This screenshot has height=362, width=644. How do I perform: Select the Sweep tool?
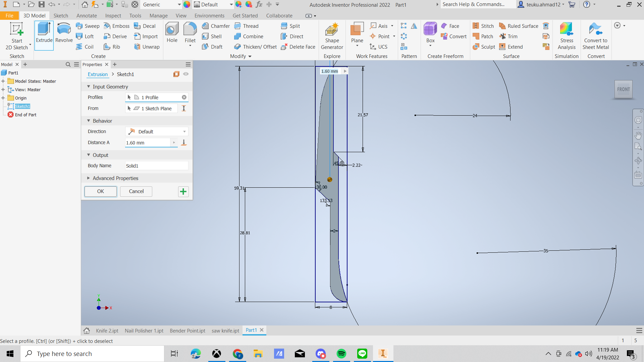pos(88,26)
